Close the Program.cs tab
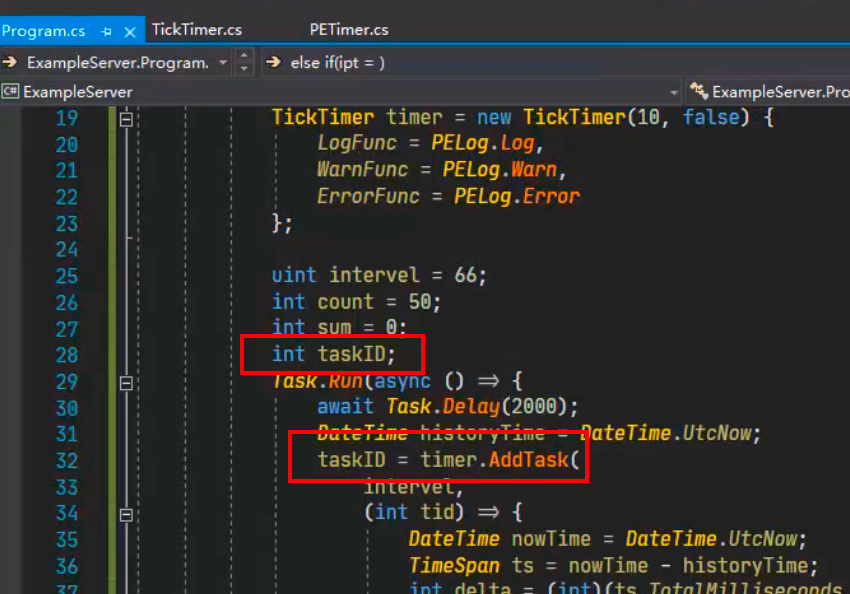850x594 pixels. click(129, 31)
